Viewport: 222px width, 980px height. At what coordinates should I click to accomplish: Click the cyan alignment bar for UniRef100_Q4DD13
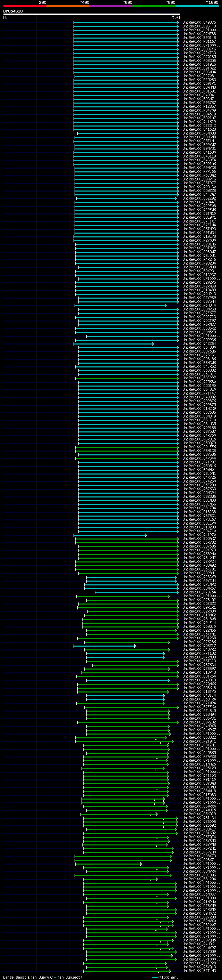click(x=128, y=680)
